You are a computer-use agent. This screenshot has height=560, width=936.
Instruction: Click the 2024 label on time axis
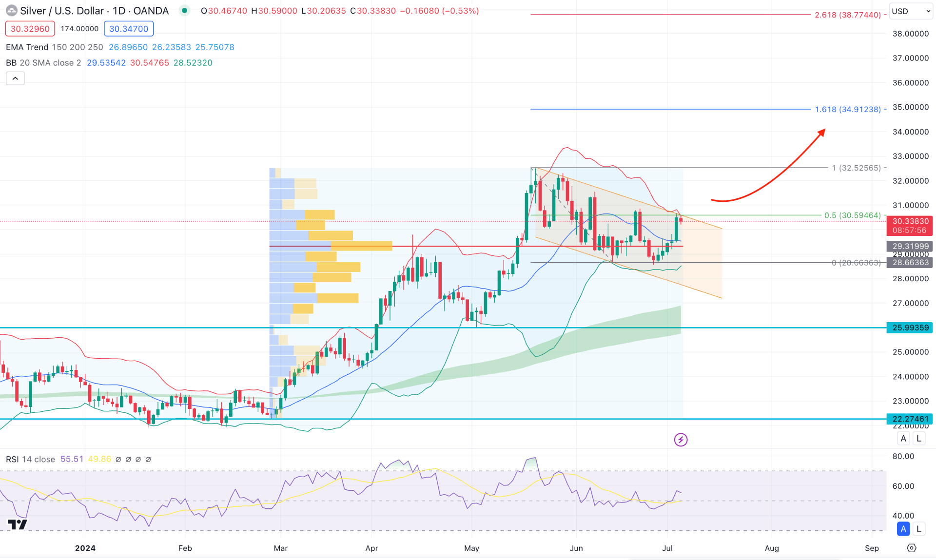85,548
